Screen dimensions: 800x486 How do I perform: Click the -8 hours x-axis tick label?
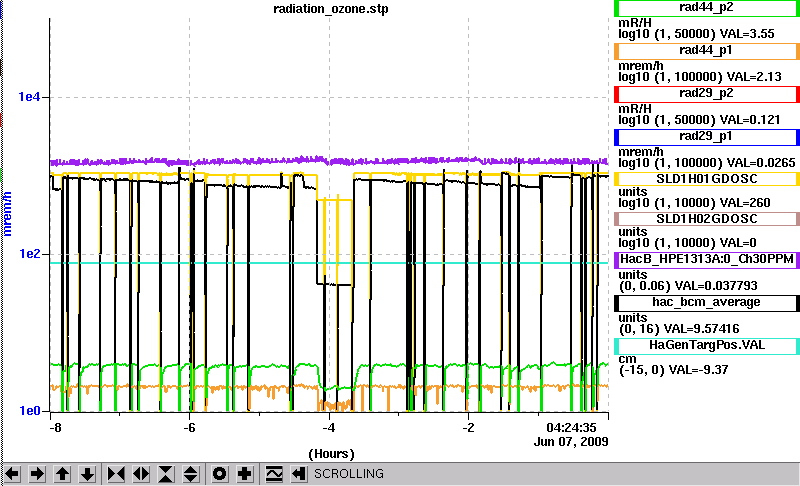(x=55, y=428)
